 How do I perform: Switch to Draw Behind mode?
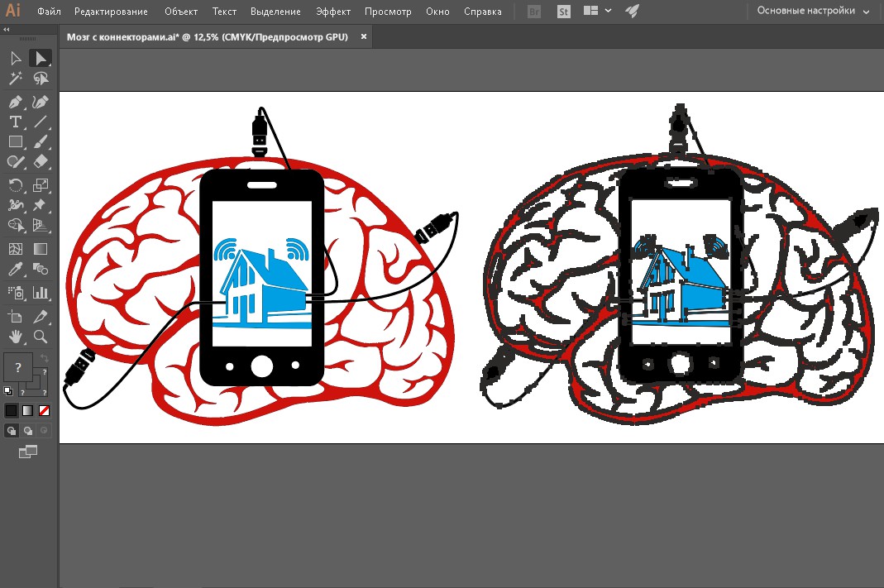[27, 431]
